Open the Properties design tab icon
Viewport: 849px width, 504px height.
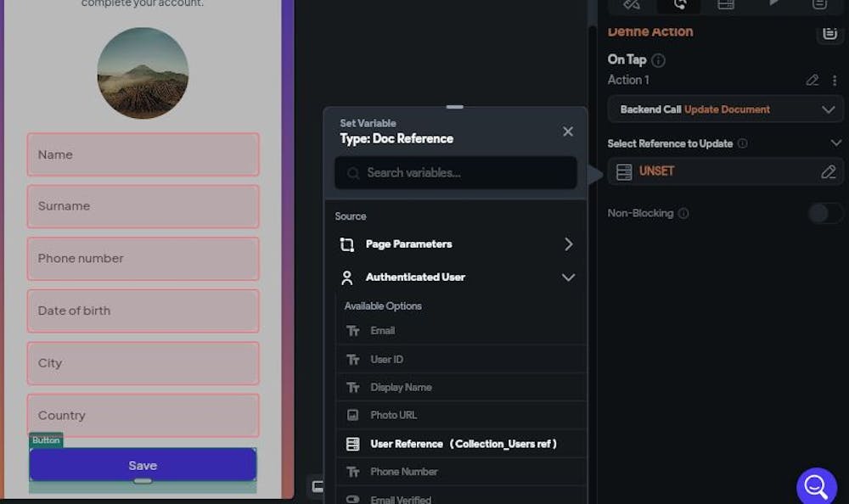pyautogui.click(x=632, y=4)
